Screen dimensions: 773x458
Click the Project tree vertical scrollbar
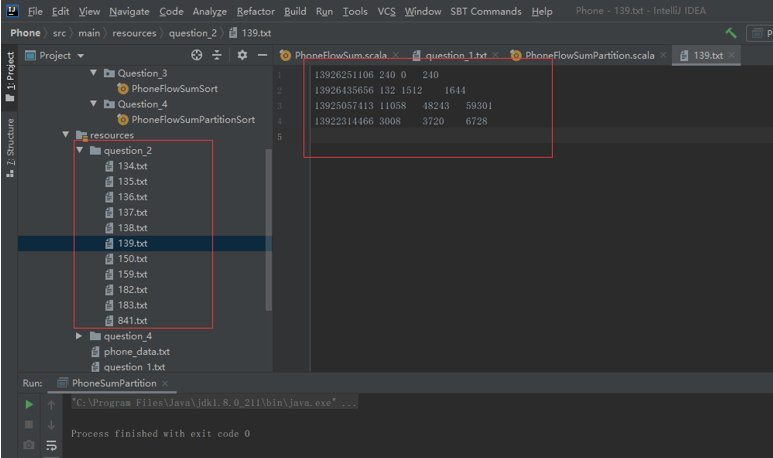269,229
